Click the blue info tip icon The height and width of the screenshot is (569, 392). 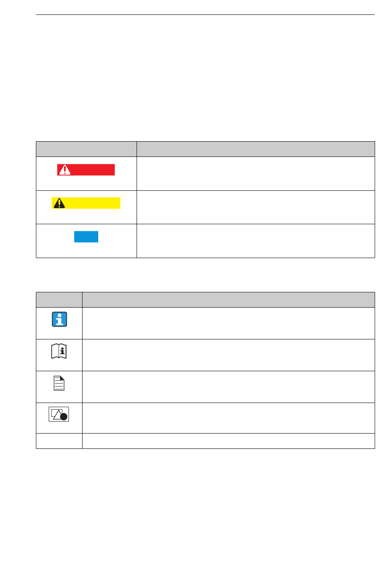[59, 319]
